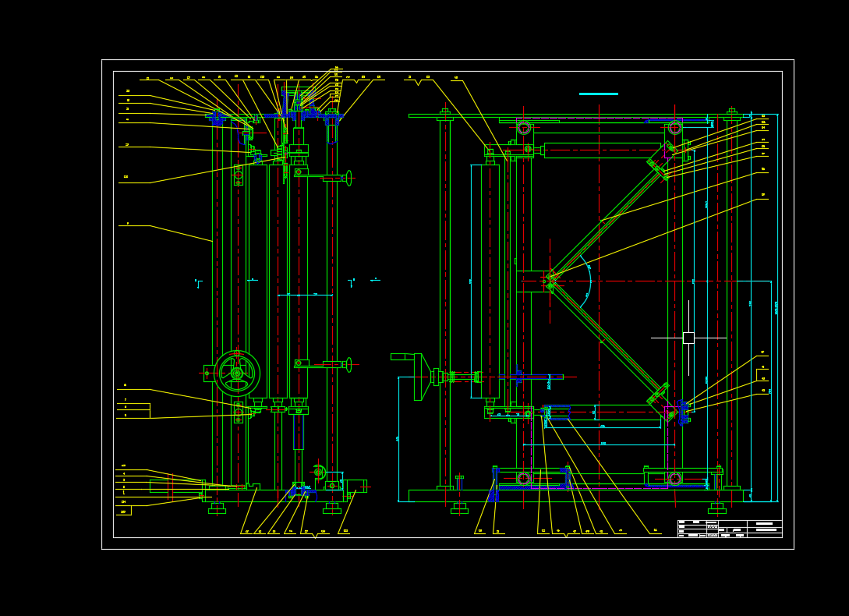The width and height of the screenshot is (849, 616).
Task: Click the cyan angle arc between diagonal braces
Action: [587, 281]
